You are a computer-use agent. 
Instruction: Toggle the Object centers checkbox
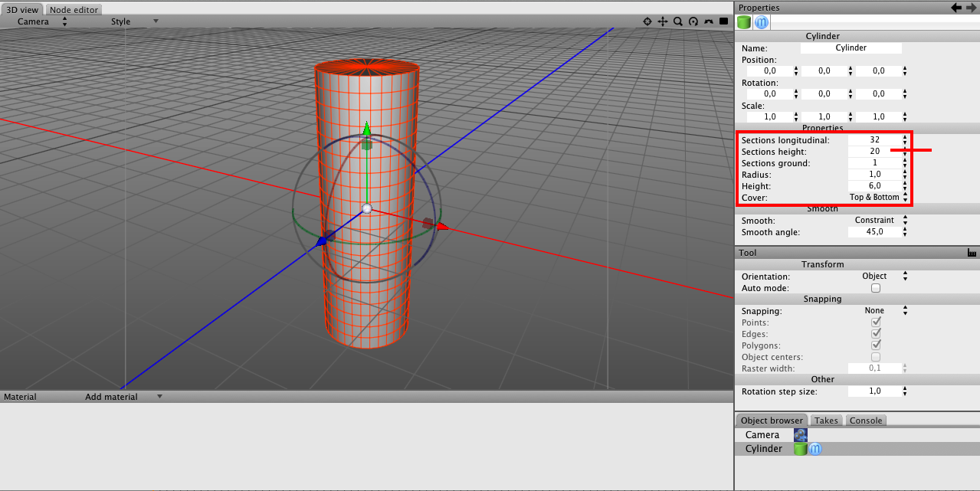pyautogui.click(x=876, y=357)
